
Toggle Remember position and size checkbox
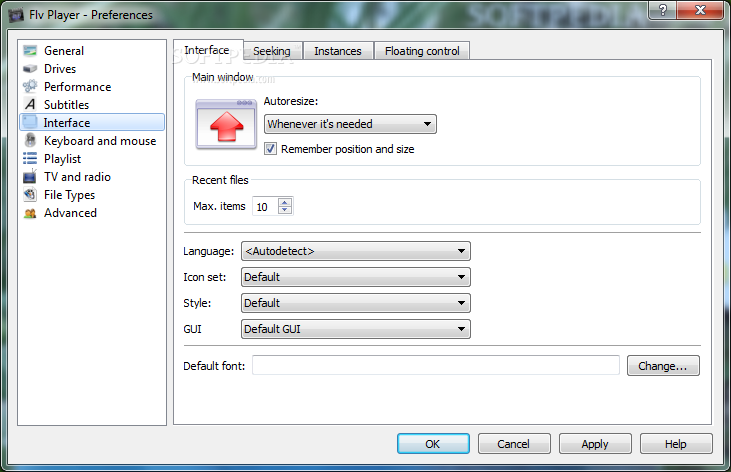tap(270, 149)
